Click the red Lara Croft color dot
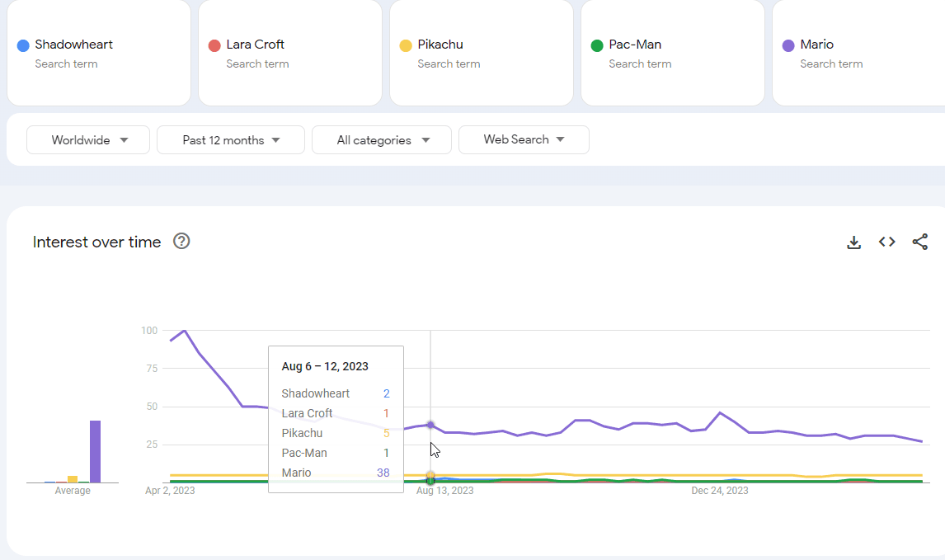This screenshot has height=560, width=945. [214, 46]
